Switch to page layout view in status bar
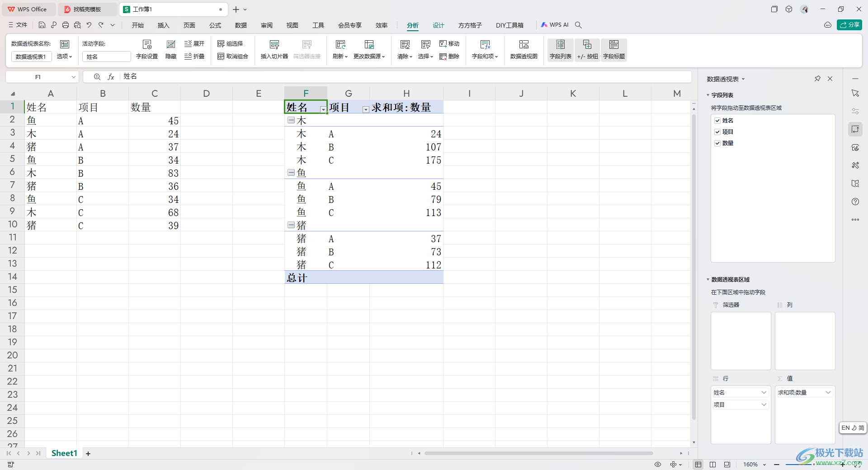This screenshot has height=470, width=868. tap(712, 465)
